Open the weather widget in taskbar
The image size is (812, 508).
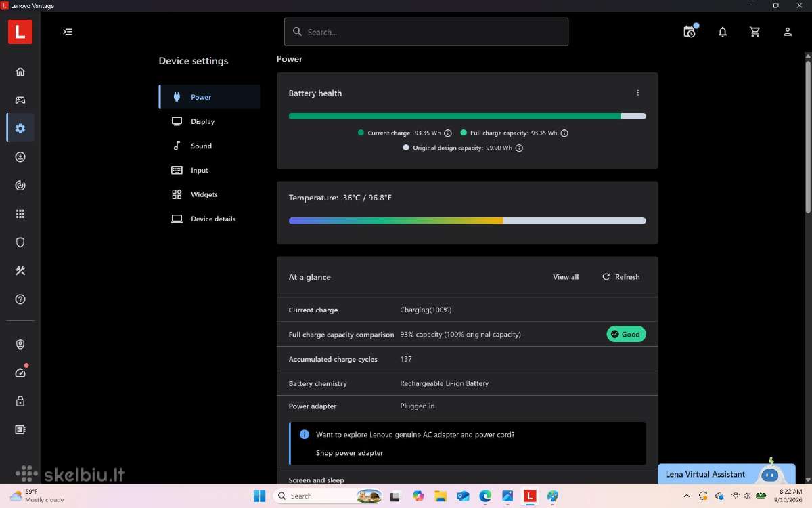tap(36, 496)
